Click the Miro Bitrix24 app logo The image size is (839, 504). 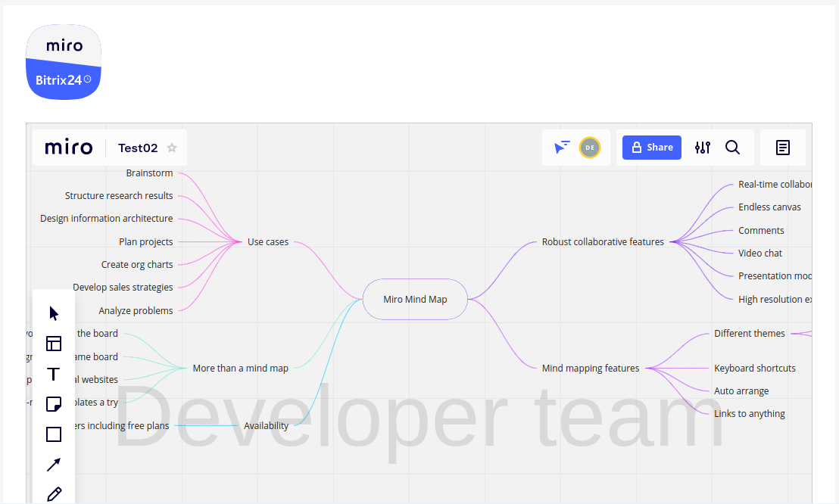click(x=64, y=62)
